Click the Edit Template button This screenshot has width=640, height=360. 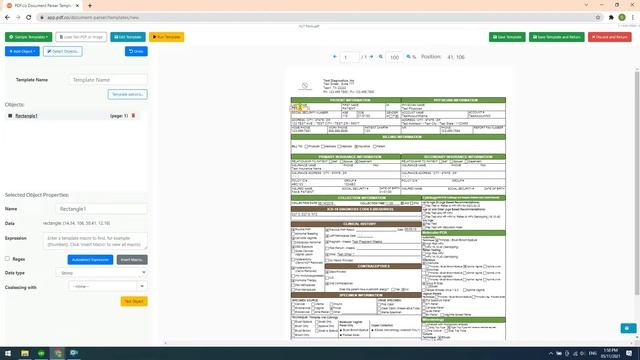pyautogui.click(x=128, y=37)
